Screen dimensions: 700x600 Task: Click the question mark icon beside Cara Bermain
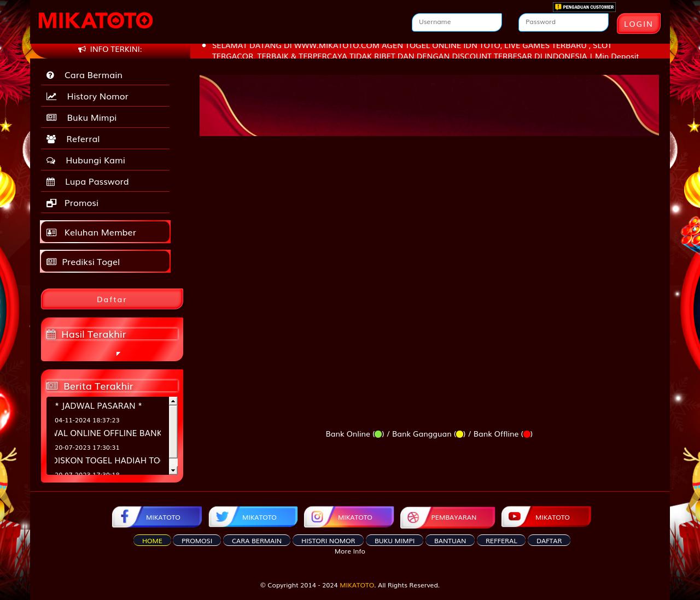(50, 75)
